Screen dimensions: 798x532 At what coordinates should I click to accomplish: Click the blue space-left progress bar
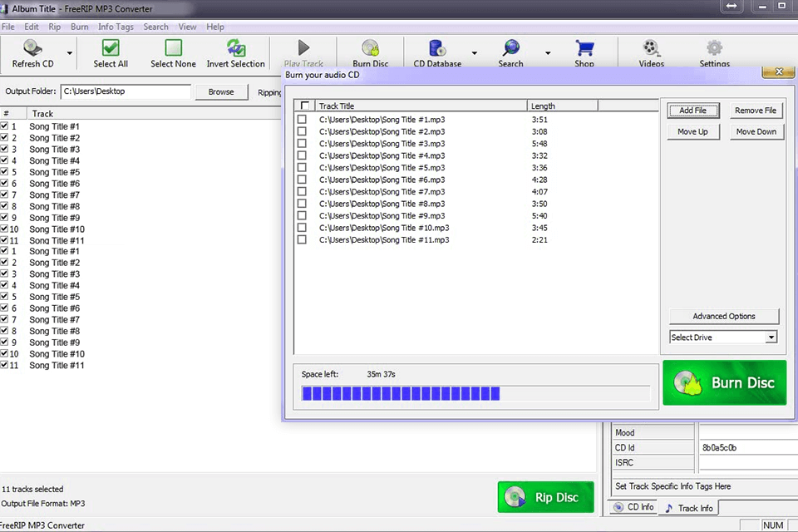(401, 393)
